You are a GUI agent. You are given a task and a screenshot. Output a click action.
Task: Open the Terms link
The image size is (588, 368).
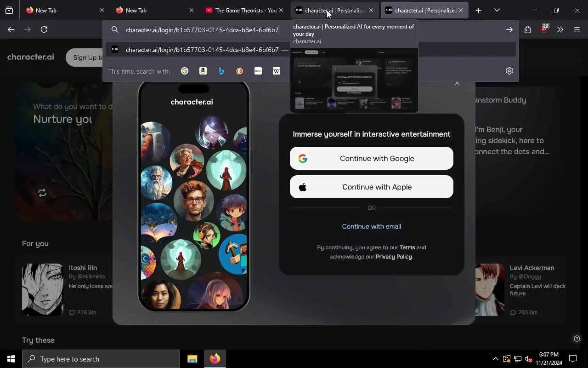(x=407, y=247)
